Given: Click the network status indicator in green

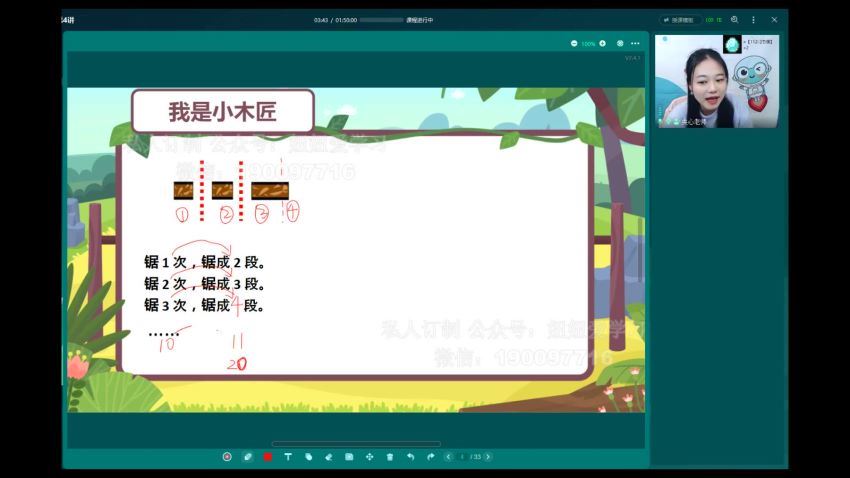Looking at the screenshot, I should tap(713, 20).
